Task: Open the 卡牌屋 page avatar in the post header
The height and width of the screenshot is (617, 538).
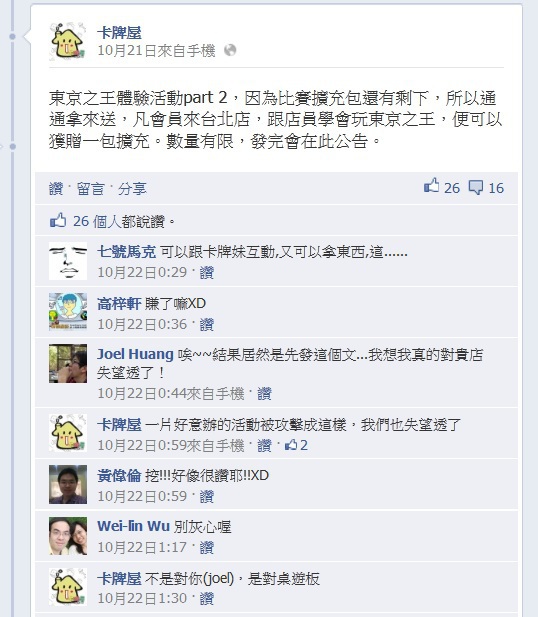Action: 68,41
